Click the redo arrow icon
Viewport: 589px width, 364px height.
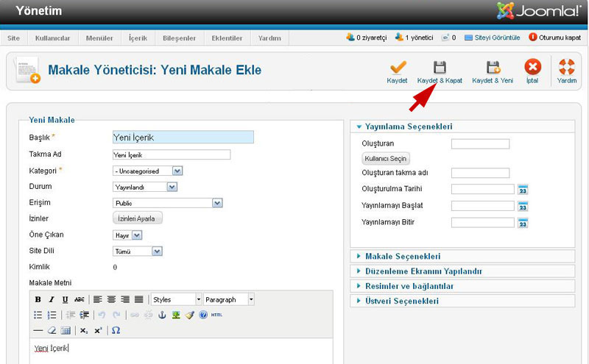coord(116,315)
